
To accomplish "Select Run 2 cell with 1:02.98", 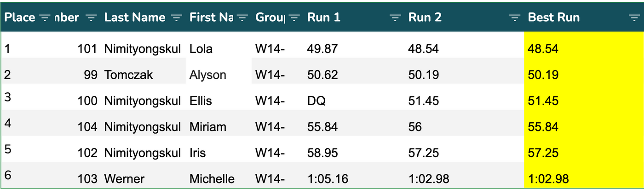I will tap(429, 179).
